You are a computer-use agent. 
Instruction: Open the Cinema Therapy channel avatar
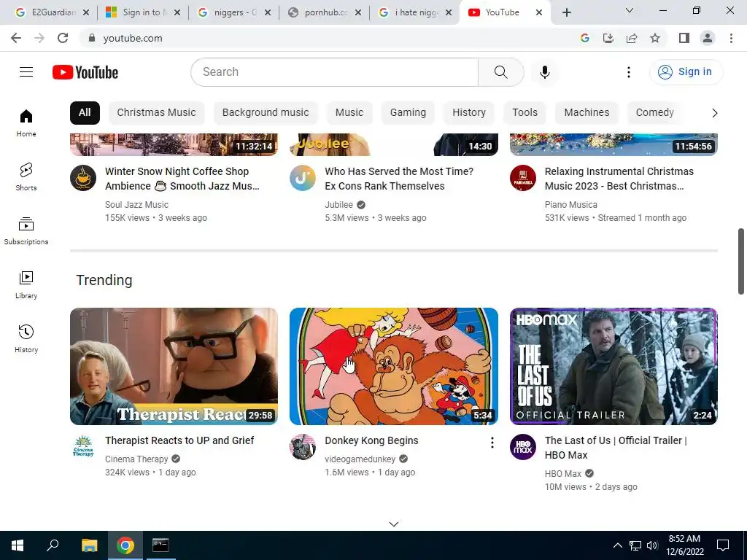(x=83, y=447)
